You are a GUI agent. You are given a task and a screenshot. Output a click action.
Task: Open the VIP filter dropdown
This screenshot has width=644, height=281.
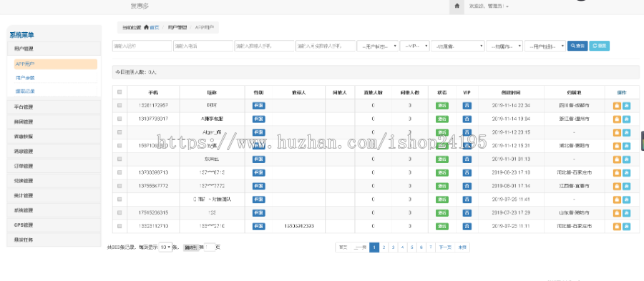point(415,46)
